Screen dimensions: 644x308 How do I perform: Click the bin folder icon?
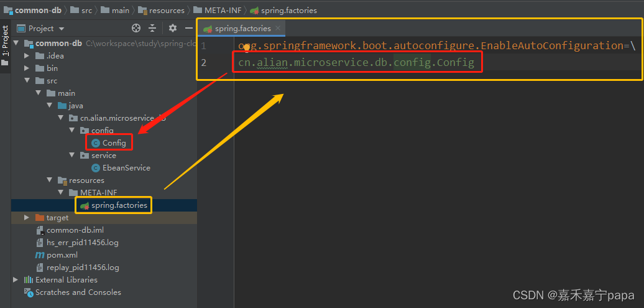point(39,68)
